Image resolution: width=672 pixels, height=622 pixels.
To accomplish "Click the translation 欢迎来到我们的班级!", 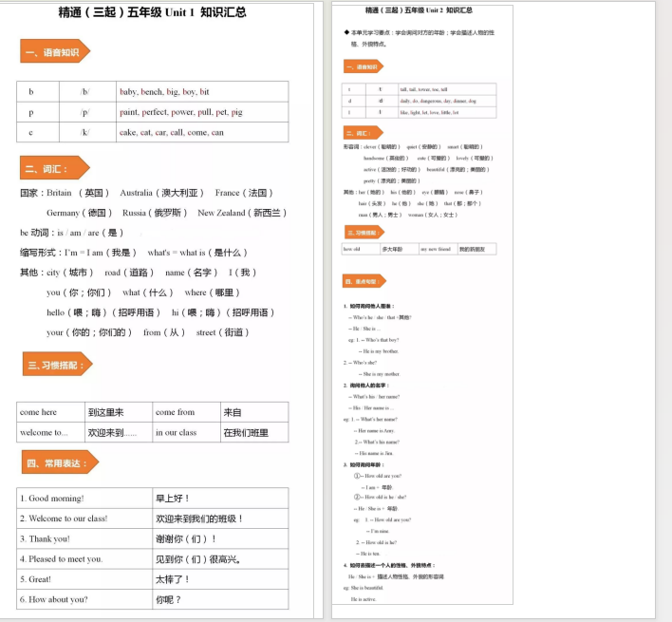I will (220, 518).
